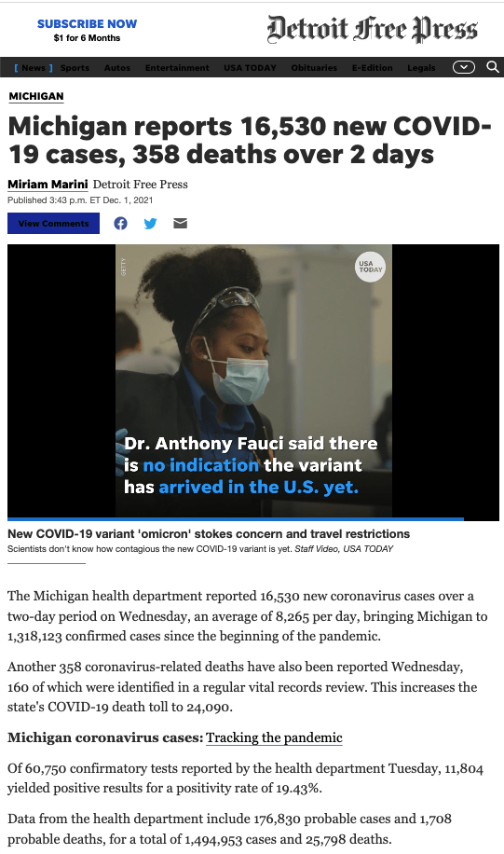This screenshot has width=504, height=854.
Task: Open Tracking the pandemic link
Action: point(274,737)
